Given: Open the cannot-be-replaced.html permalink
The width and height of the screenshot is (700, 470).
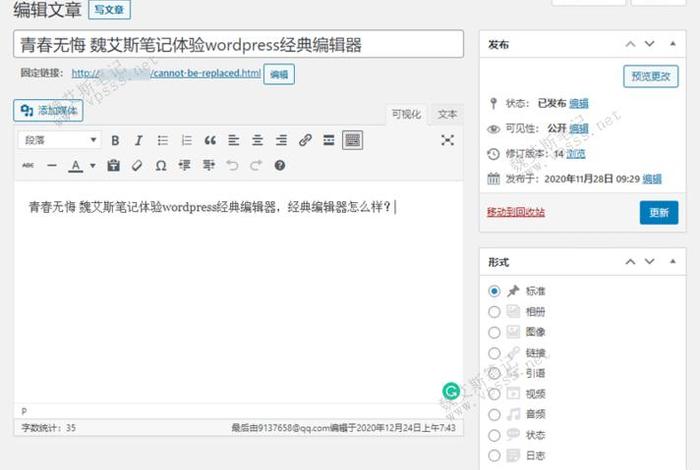Looking at the screenshot, I should tap(166, 73).
